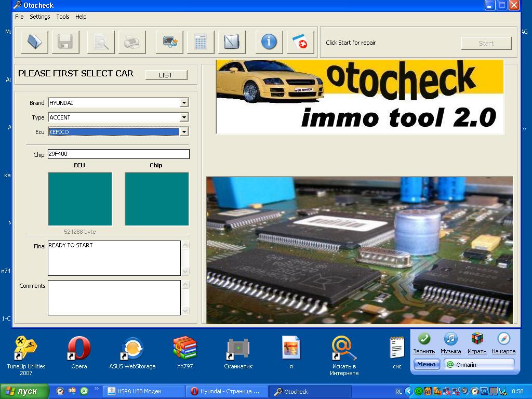Image resolution: width=532 pixels, height=399 pixels.
Task: Expand hidden tray icons arrow
Action: point(409,392)
